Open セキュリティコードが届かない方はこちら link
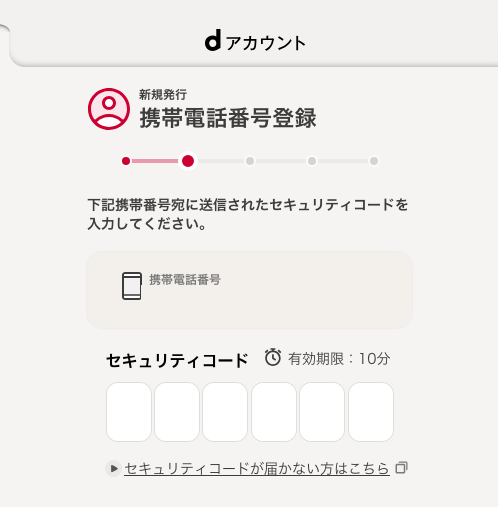 click(257, 468)
